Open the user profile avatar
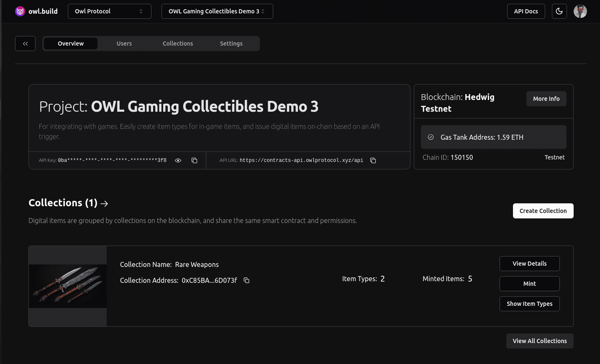This screenshot has height=364, width=600. click(580, 11)
